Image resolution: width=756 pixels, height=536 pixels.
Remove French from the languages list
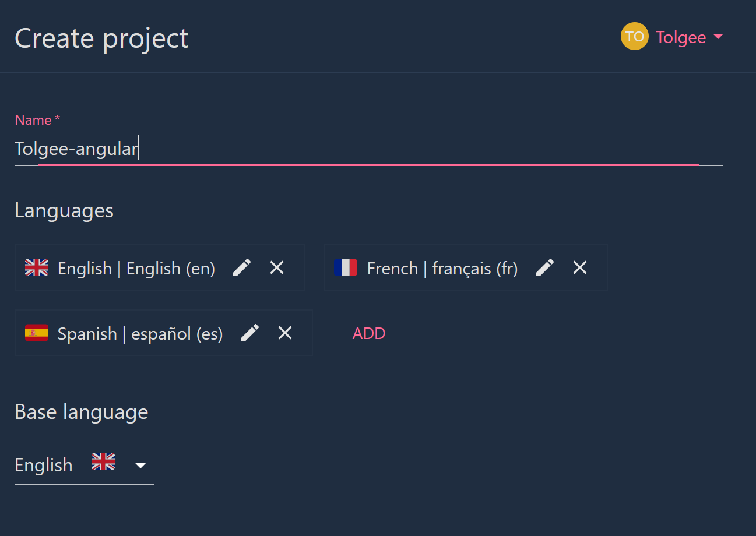point(580,267)
